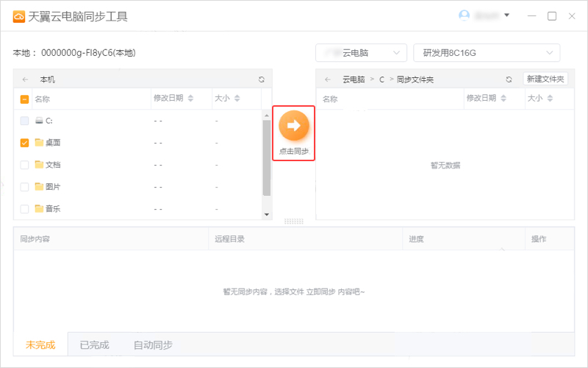Click the 远程目录 column header

pos(229,239)
